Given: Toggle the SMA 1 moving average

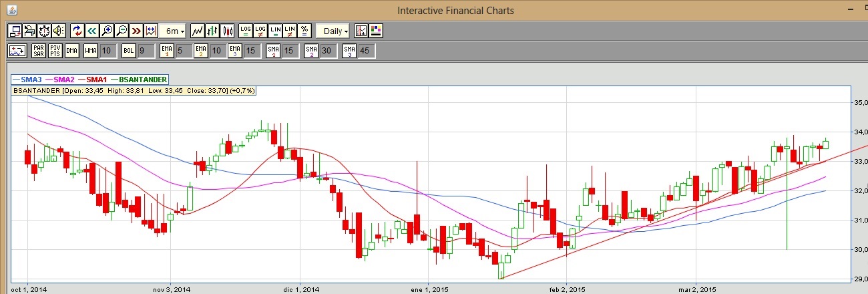Looking at the screenshot, I should (272, 51).
